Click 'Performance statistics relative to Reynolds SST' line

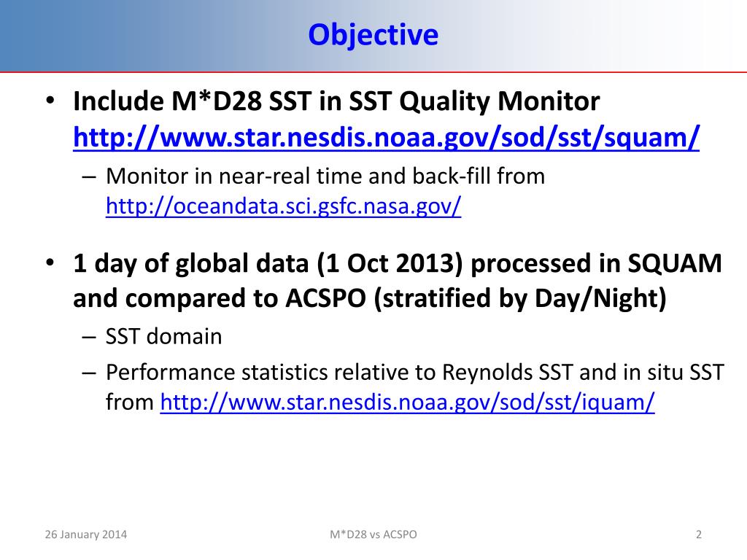click(x=415, y=372)
